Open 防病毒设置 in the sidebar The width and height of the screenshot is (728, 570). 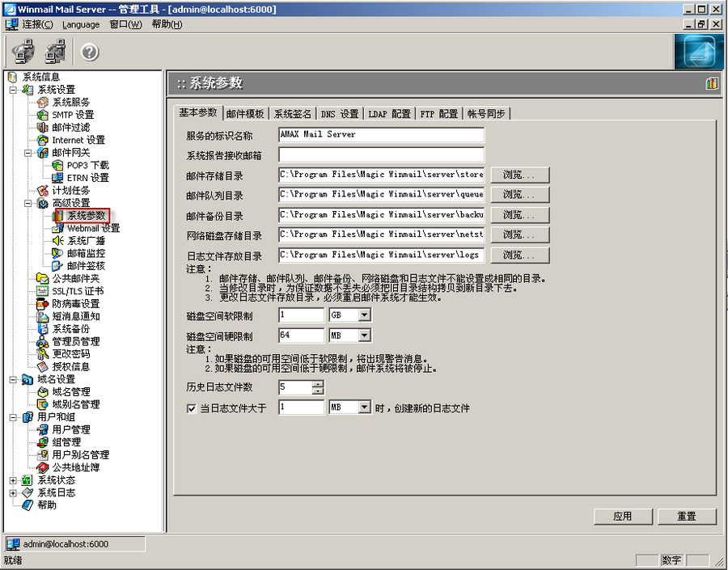click(75, 303)
